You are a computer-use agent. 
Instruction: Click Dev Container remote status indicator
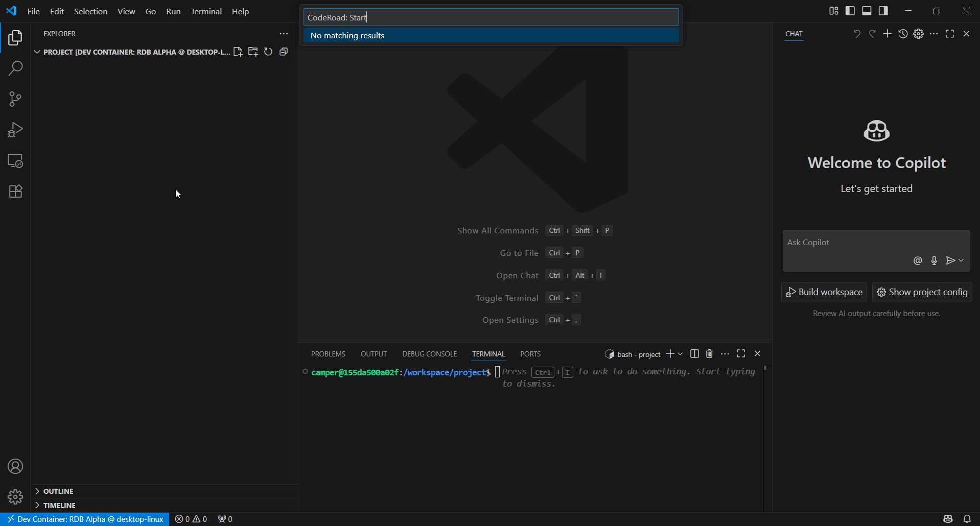(x=85, y=519)
